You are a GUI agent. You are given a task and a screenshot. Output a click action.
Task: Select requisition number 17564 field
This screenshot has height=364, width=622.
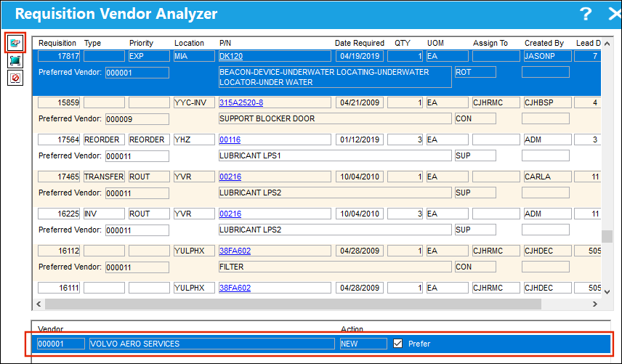pos(59,139)
